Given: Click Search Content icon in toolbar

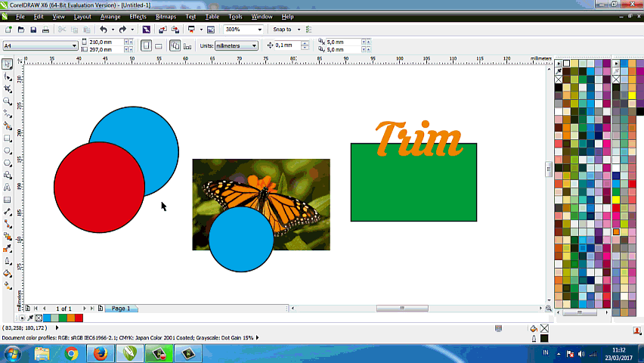Looking at the screenshot, I should (146, 29).
